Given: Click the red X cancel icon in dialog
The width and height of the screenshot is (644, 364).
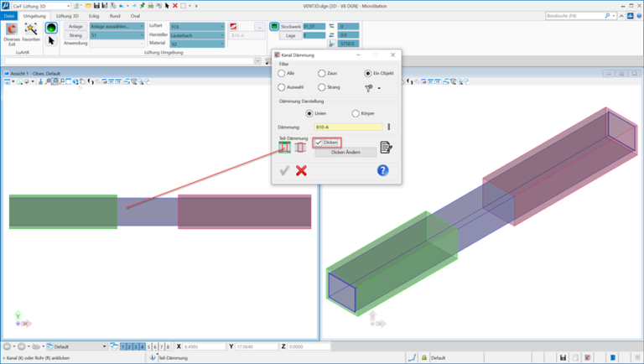Looking at the screenshot, I should tap(301, 170).
